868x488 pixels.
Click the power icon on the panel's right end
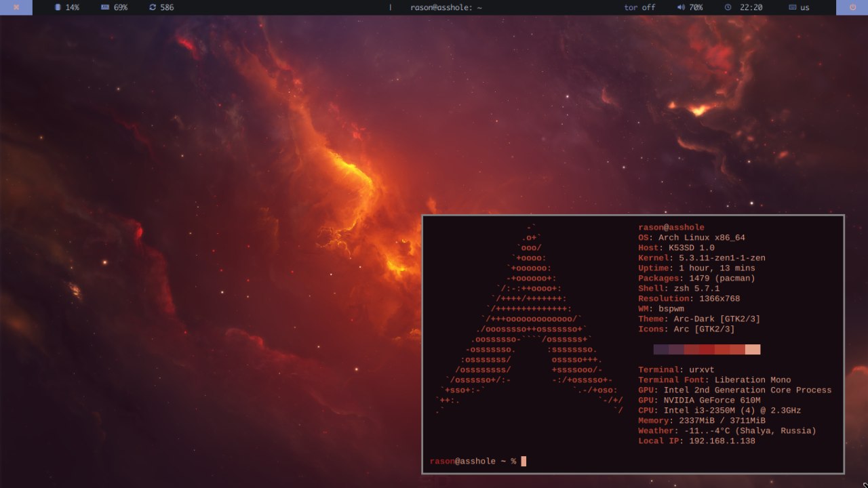tap(852, 7)
